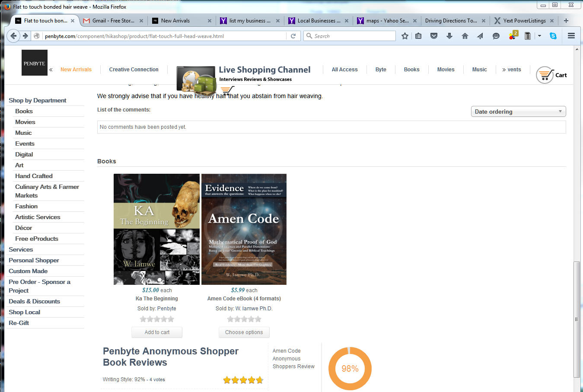Rate Amen Code eBook using its stars
583x392 pixels.
[244, 319]
